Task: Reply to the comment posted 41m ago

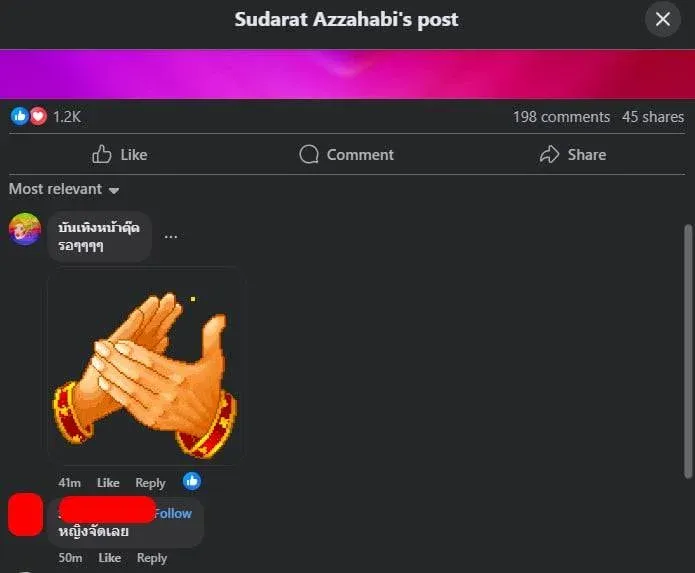Action: 150,483
